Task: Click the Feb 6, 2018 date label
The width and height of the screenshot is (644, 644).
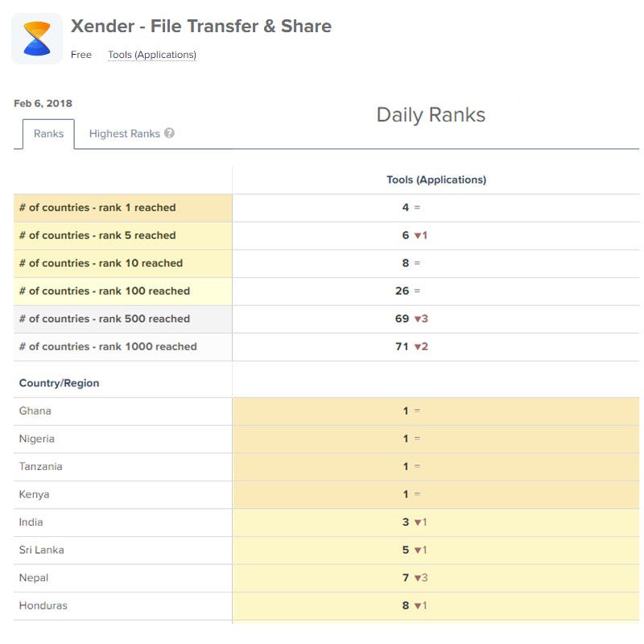Action: pos(43,104)
